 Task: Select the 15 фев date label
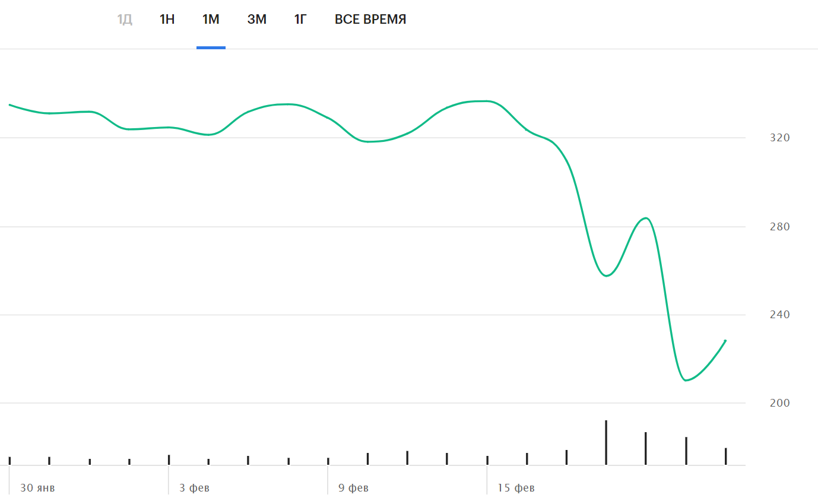pyautogui.click(x=516, y=488)
